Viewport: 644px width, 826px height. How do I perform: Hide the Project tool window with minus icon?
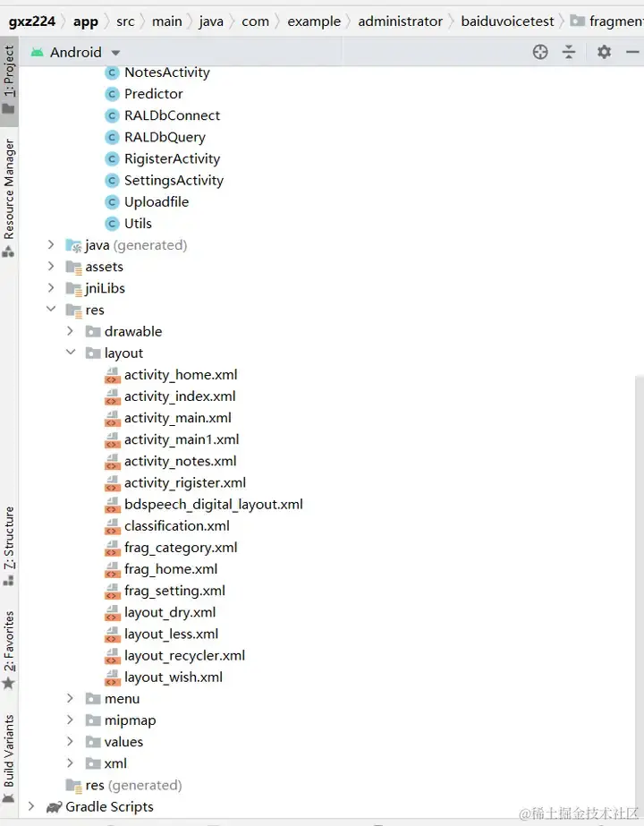[632, 52]
